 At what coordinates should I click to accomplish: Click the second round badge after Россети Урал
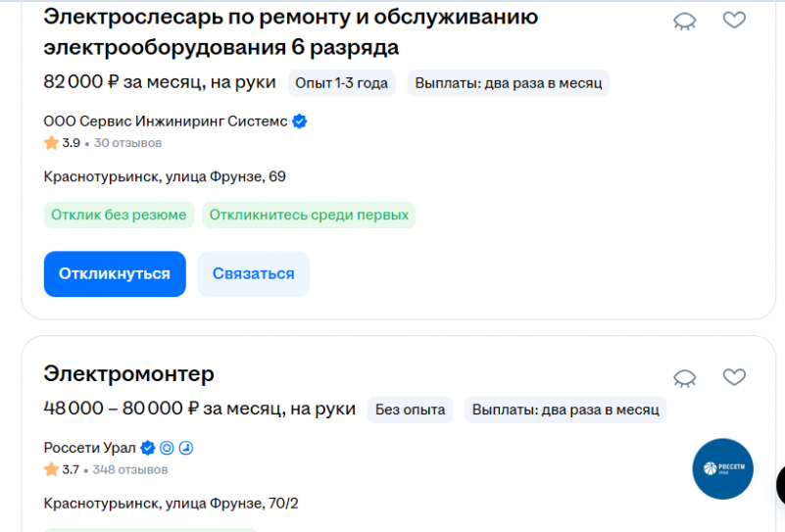pyautogui.click(x=167, y=448)
